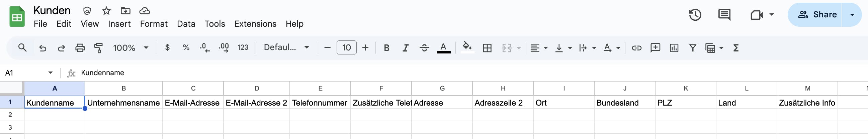
Task: Open version history clock icon
Action: [695, 15]
